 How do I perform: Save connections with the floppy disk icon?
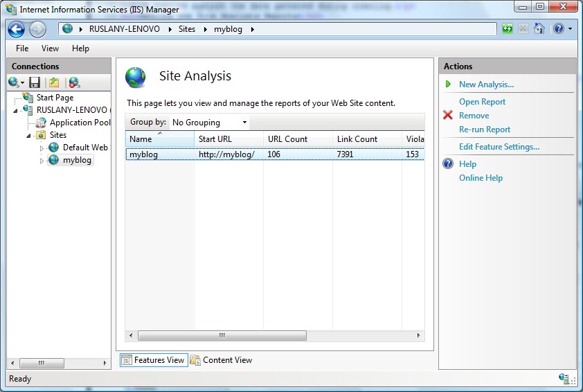click(x=35, y=82)
